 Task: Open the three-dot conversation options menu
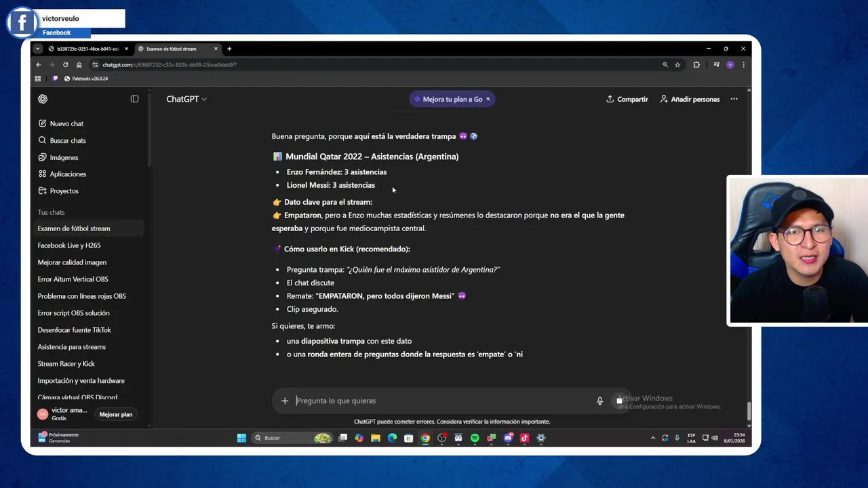tap(734, 99)
